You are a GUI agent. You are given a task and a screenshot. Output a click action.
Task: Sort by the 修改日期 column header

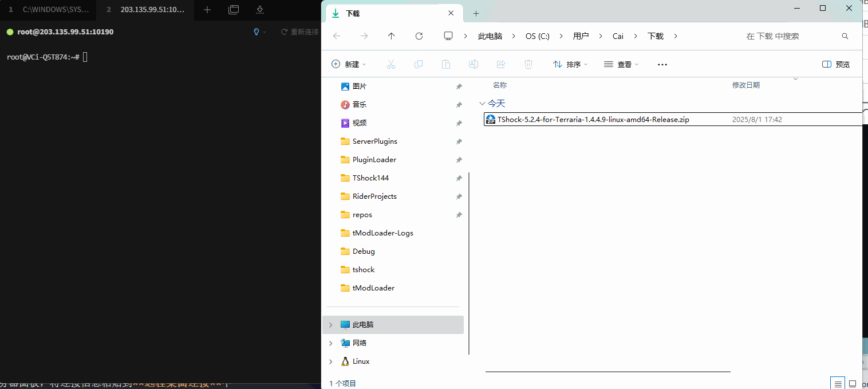(x=745, y=85)
